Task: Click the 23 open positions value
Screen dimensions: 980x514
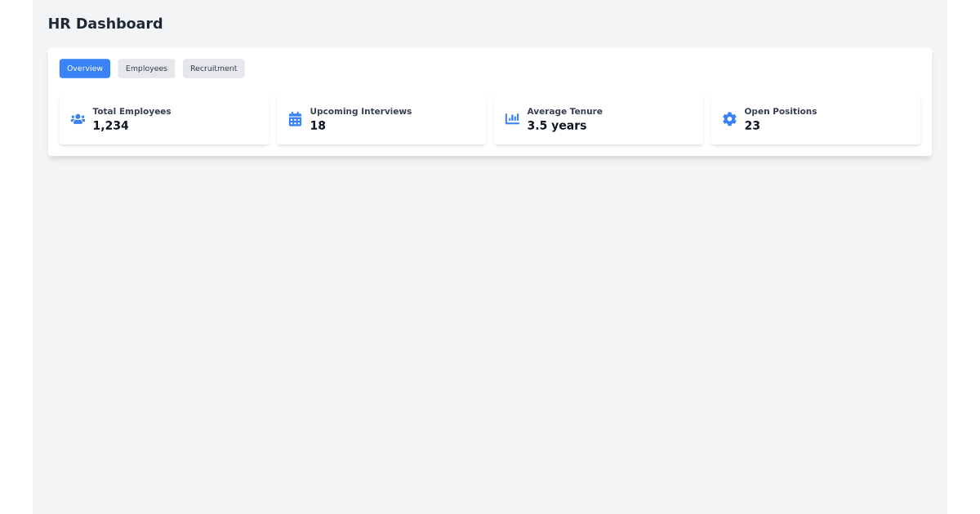Action: [x=752, y=126]
